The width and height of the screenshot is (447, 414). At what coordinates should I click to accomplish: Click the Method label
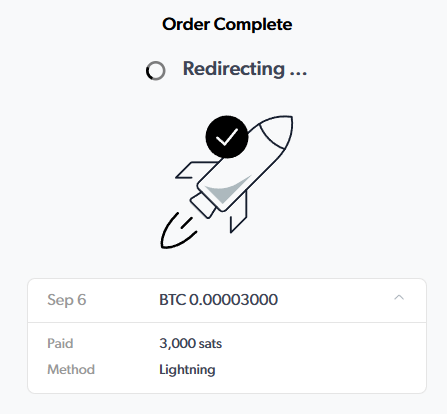[71, 369]
